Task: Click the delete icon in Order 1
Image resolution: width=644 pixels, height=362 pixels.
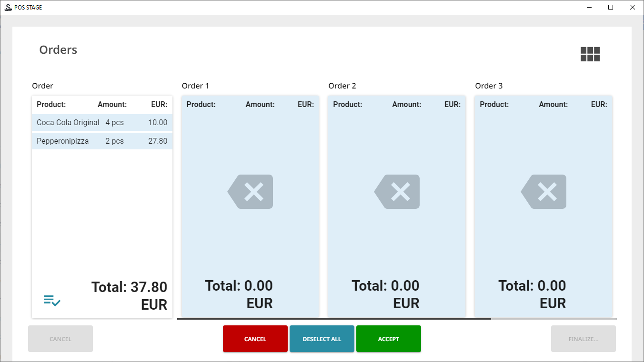Action: (x=251, y=192)
